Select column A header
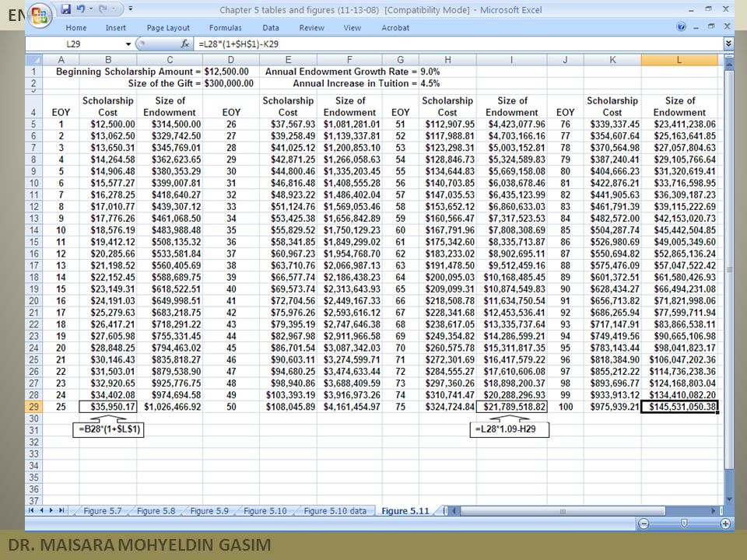747x560 pixels. coord(61,60)
